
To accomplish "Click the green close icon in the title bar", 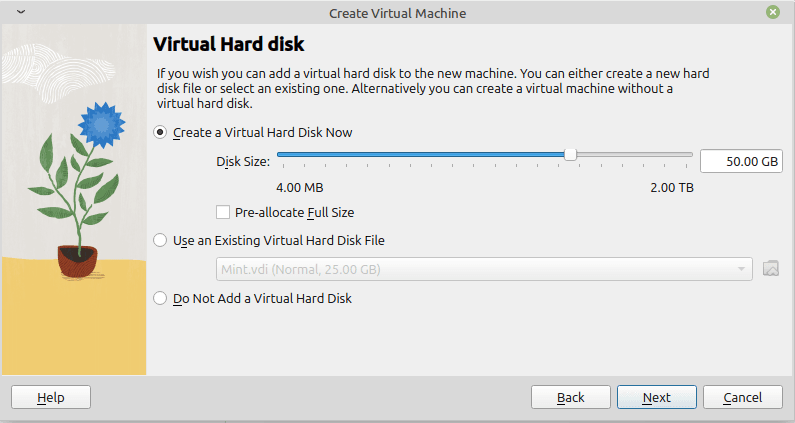I will pos(773,12).
